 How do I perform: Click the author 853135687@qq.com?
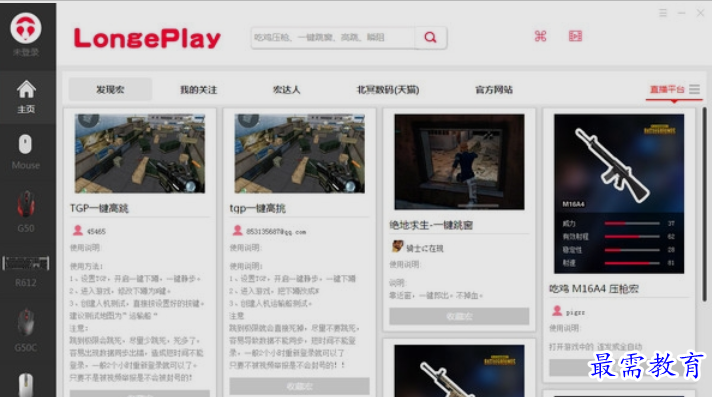[x=276, y=232]
